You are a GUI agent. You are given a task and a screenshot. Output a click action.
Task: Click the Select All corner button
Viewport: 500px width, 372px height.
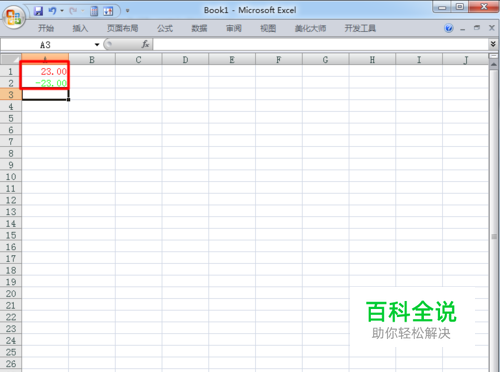click(11, 59)
